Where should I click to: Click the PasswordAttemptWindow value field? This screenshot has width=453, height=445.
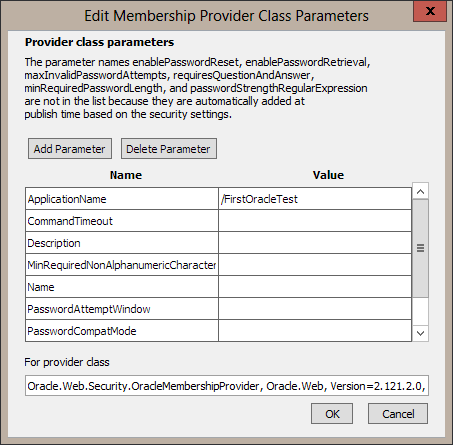[315, 309]
